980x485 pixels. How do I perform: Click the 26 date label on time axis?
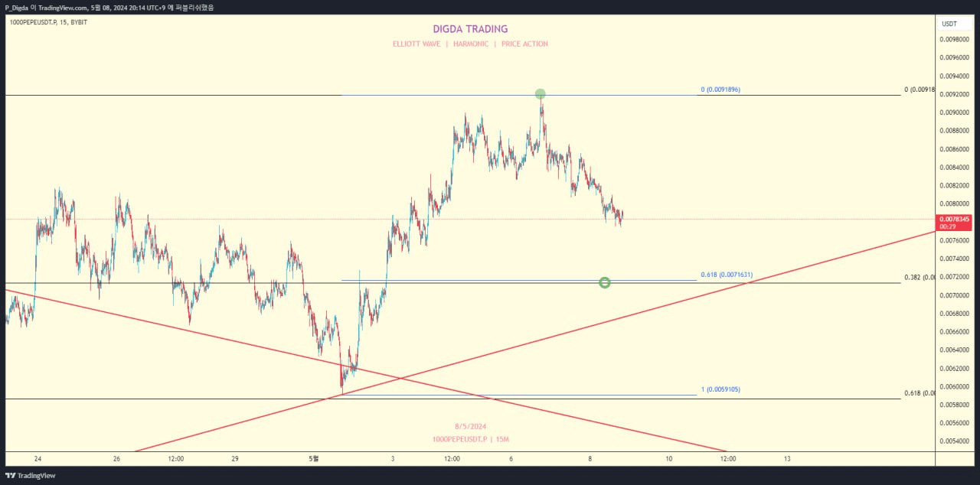pos(116,459)
